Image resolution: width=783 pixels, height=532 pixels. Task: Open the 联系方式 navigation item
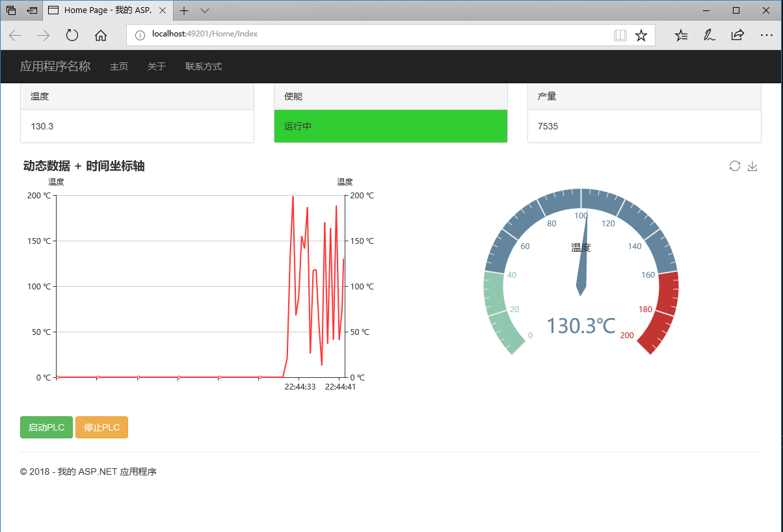204,66
